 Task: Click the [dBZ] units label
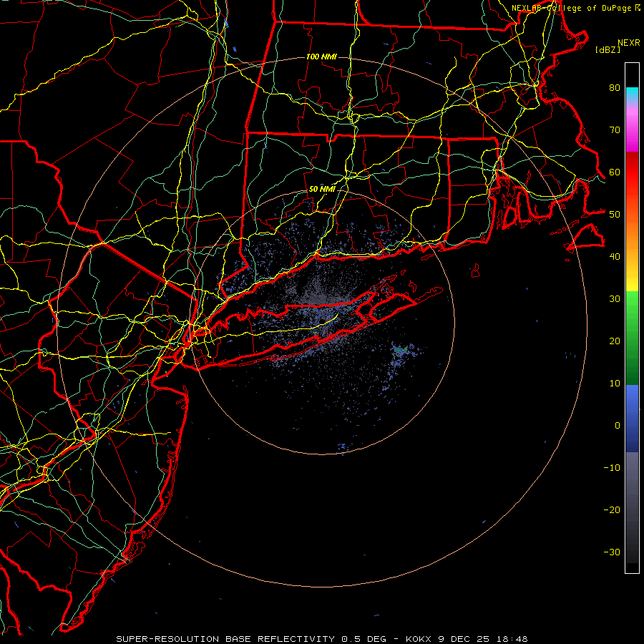click(608, 49)
